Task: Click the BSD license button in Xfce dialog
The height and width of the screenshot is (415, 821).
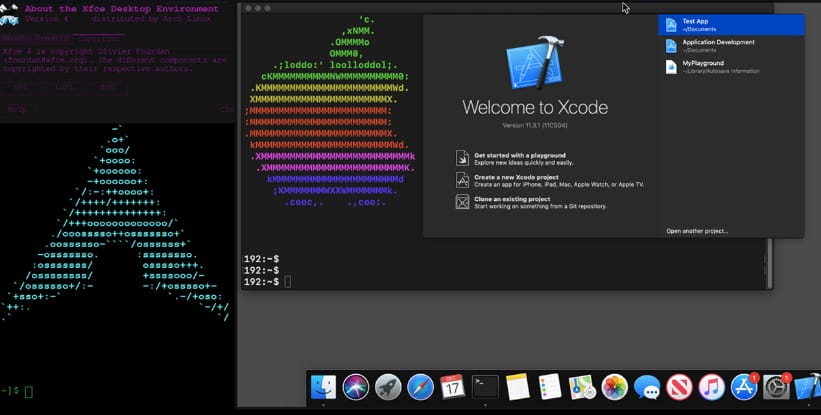Action: [107, 87]
